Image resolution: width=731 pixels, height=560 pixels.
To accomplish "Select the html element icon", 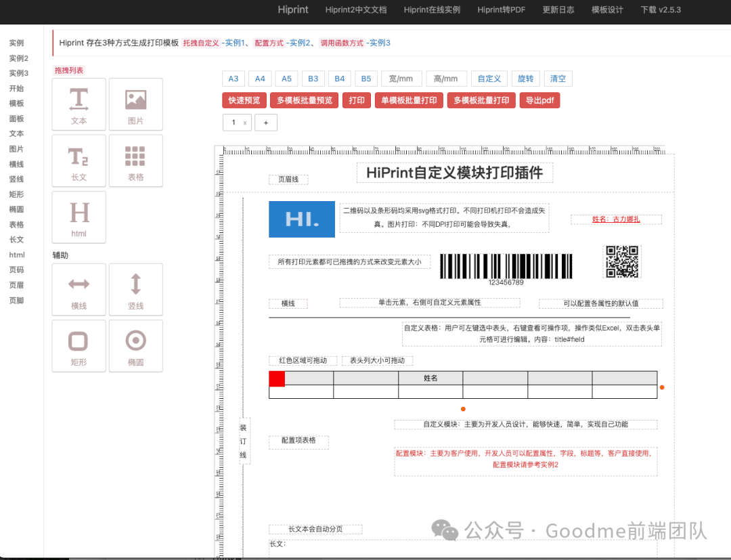I will point(79,213).
